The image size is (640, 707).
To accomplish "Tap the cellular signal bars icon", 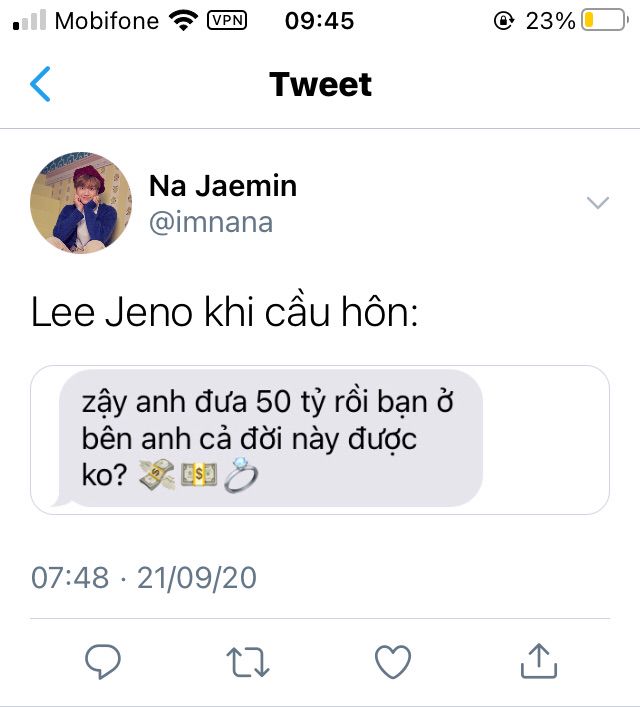I will (x=29, y=21).
